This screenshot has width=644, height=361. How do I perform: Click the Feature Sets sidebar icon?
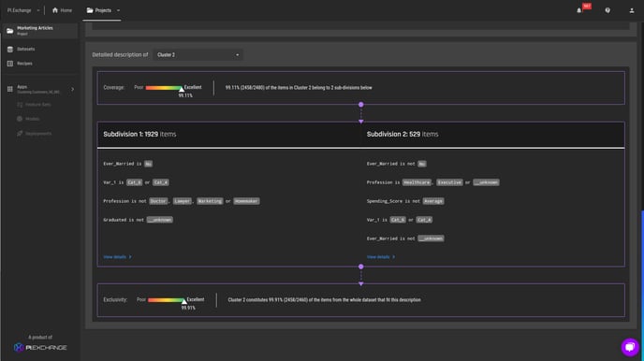[x=20, y=105]
